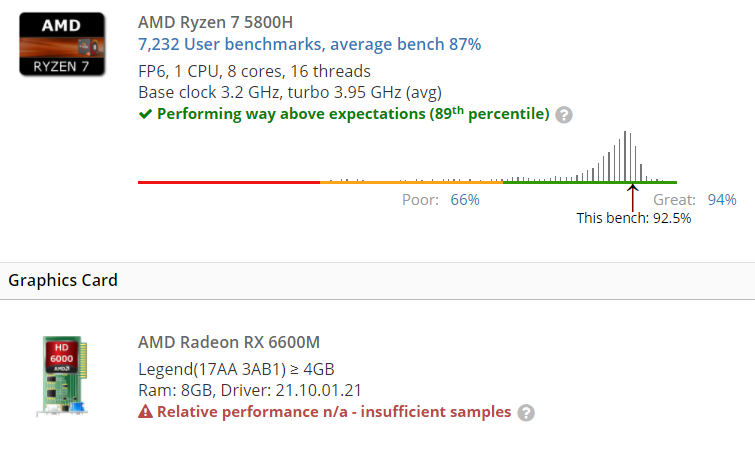Click the Graphics Card section header
The width and height of the screenshot is (755, 454).
pyautogui.click(x=63, y=280)
